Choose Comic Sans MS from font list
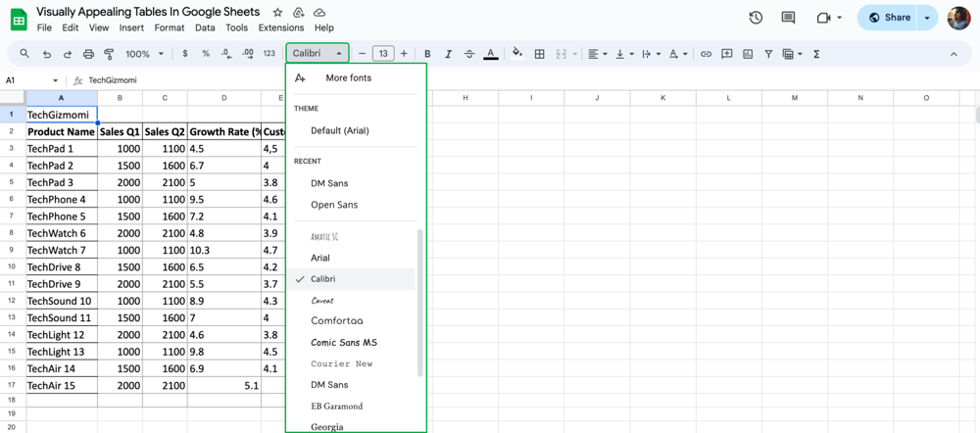Image resolution: width=980 pixels, height=433 pixels. (343, 343)
